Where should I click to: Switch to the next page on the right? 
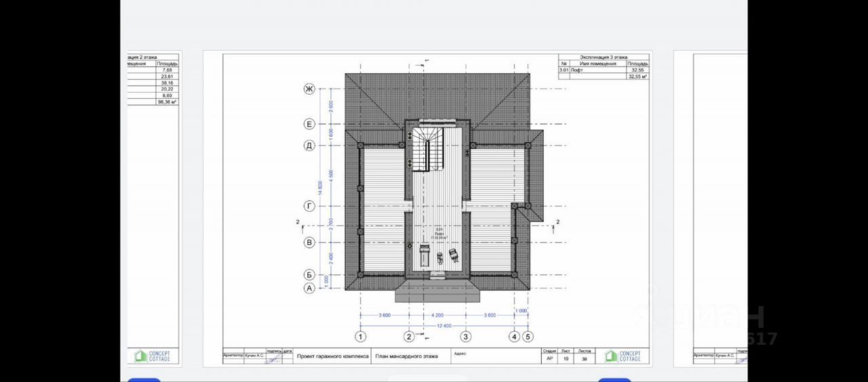point(711,209)
